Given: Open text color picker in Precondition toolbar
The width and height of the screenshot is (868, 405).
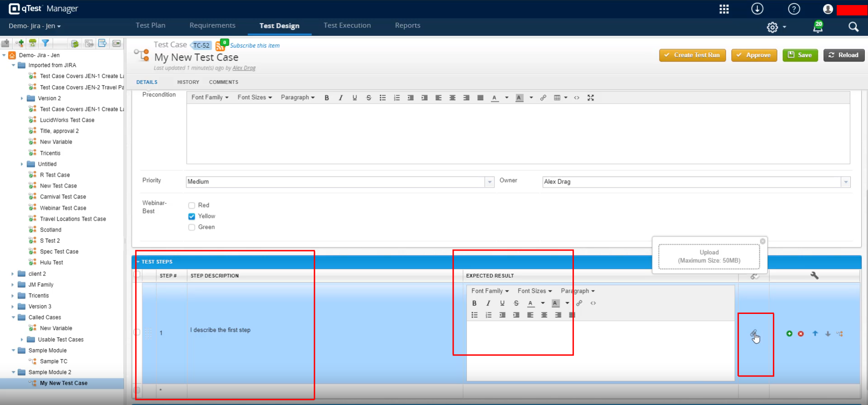Looking at the screenshot, I should point(506,98).
